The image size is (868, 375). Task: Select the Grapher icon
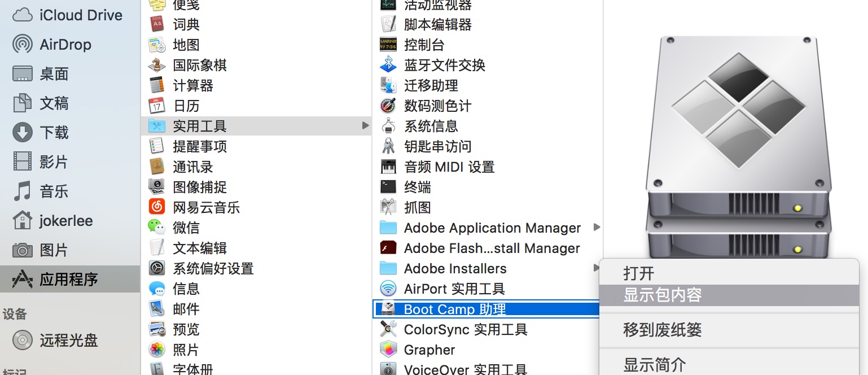(388, 350)
